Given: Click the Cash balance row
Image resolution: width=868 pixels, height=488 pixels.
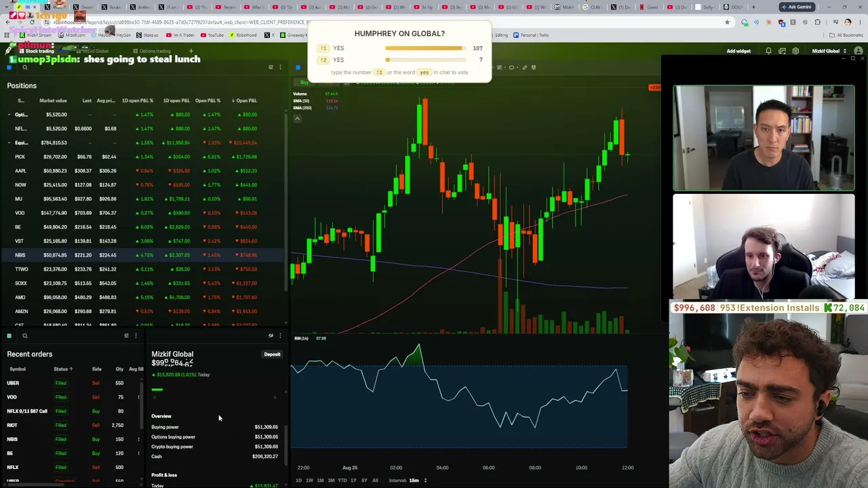Looking at the screenshot, I should (x=214, y=457).
